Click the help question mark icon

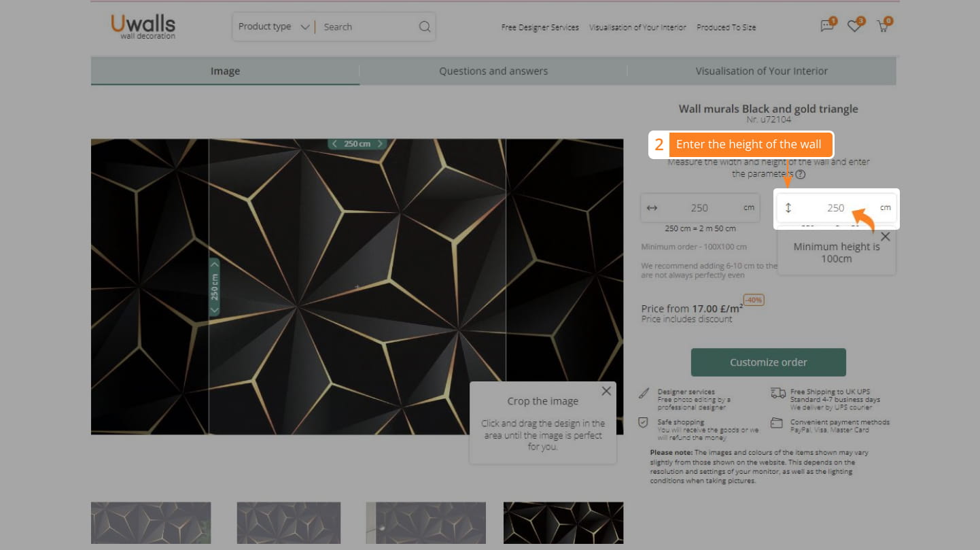point(801,174)
